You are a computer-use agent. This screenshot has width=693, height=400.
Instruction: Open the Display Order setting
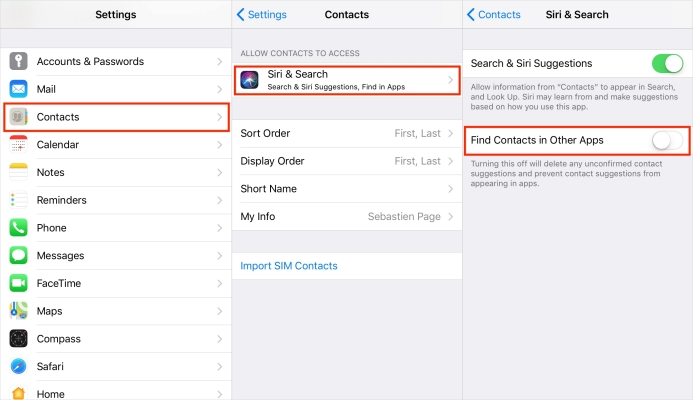pyautogui.click(x=346, y=161)
